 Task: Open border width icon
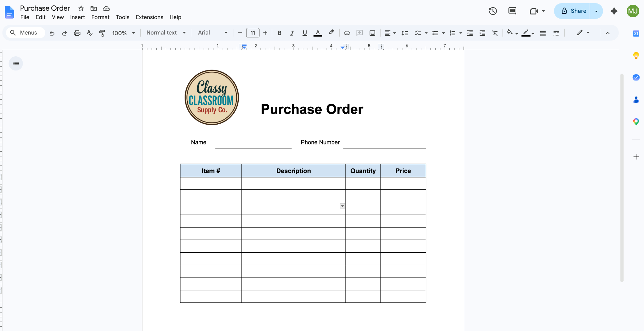(x=543, y=33)
